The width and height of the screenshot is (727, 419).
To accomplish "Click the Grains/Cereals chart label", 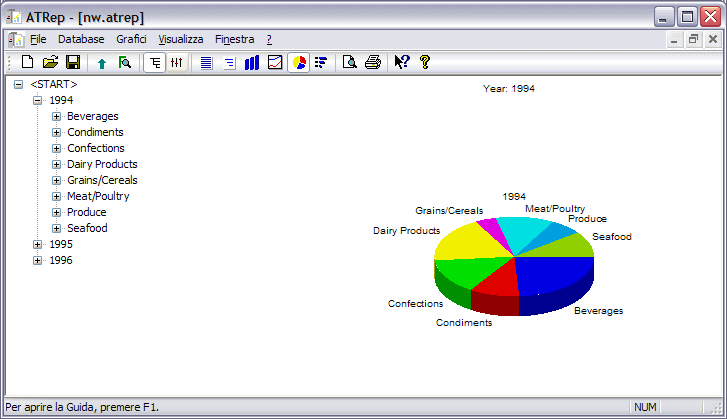I will point(449,211).
